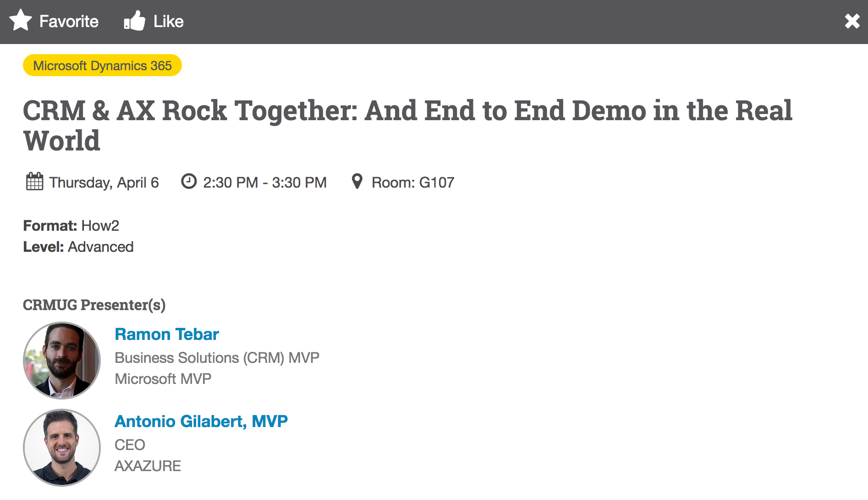This screenshot has width=868, height=500.
Task: Click the CRMUG Presenter(s) heading
Action: [94, 305]
